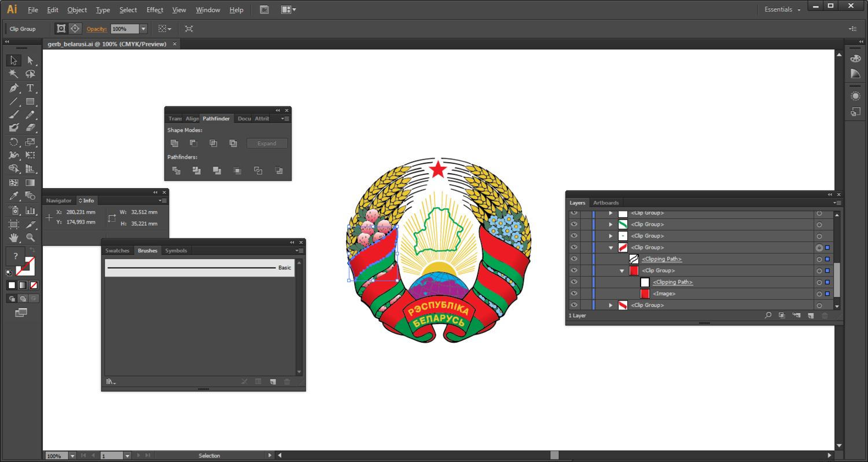This screenshot has height=462, width=868.
Task: Click Make/Release Clipping Mask in Layers panel
Action: (782, 316)
